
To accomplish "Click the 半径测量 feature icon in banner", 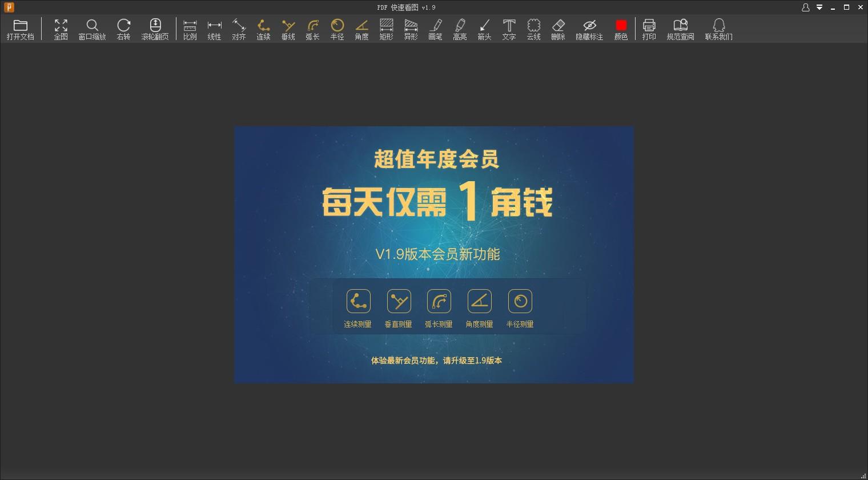I will click(x=520, y=301).
